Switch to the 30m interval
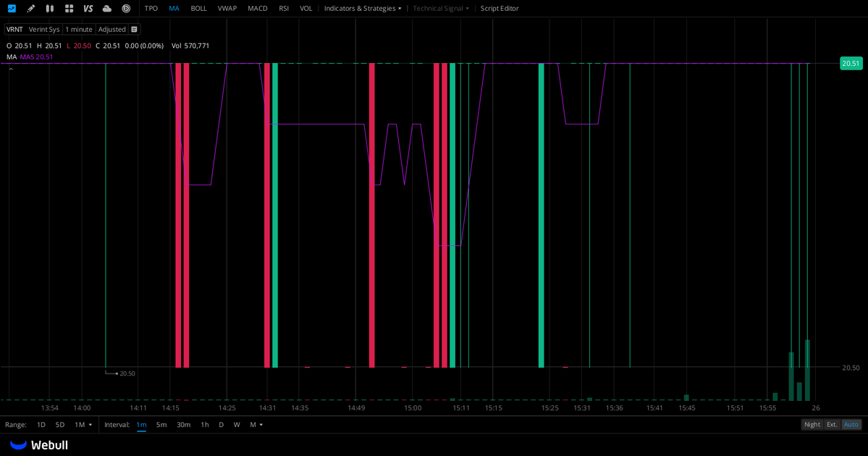Image resolution: width=868 pixels, height=456 pixels. (183, 424)
